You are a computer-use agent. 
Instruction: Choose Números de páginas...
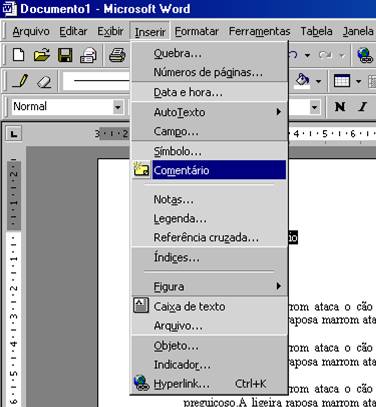click(209, 72)
